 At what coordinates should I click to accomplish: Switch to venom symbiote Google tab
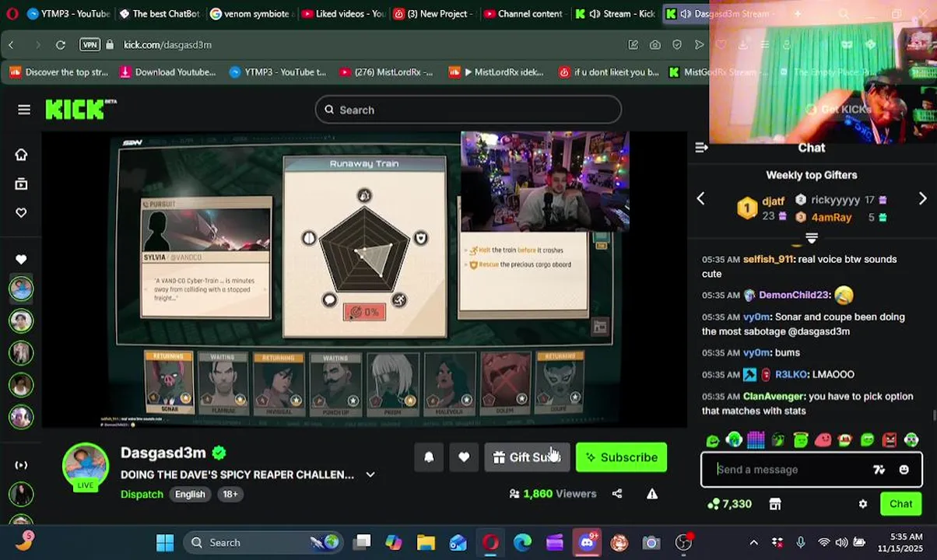(x=249, y=13)
